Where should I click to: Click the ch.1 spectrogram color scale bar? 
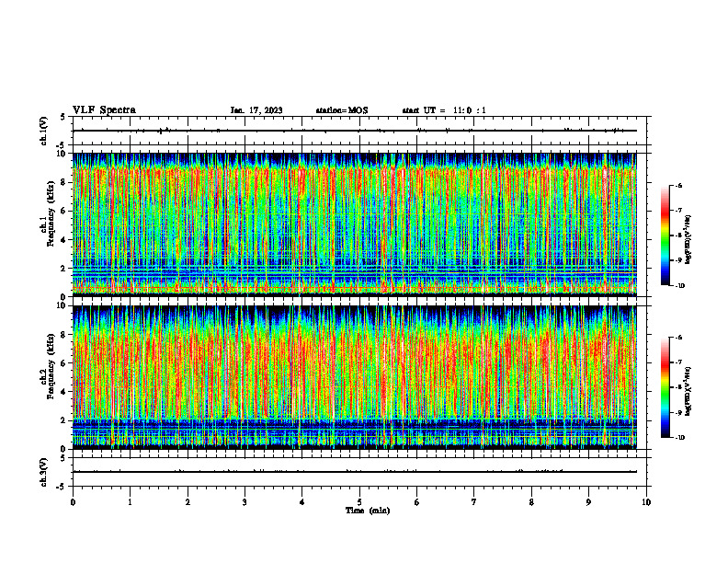[665, 236]
